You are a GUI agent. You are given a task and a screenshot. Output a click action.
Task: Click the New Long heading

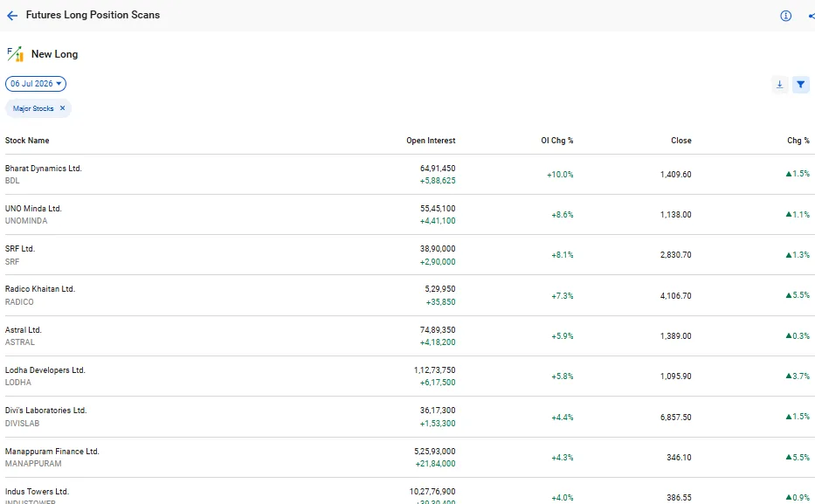(54, 54)
